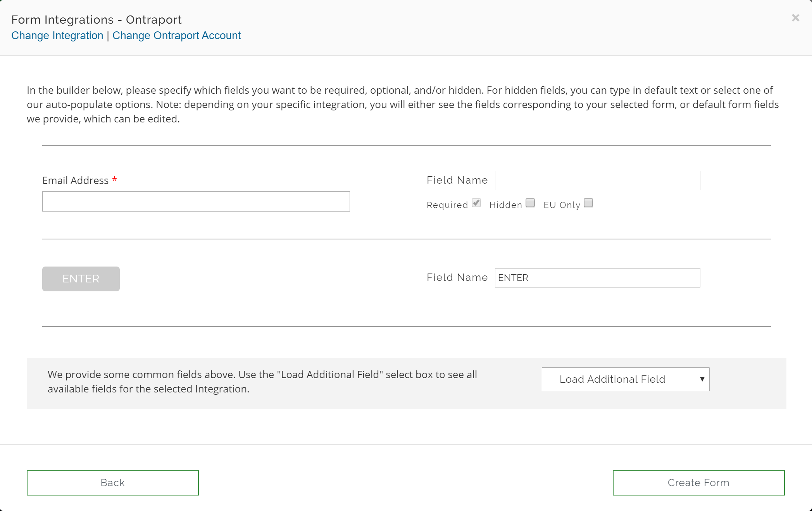Image resolution: width=812 pixels, height=511 pixels.
Task: Choose a field from the Load Additional Field select box
Action: tap(625, 379)
